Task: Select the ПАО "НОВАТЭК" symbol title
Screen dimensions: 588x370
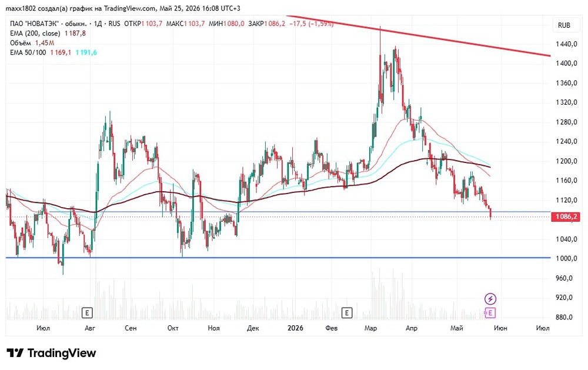Action: (49, 24)
